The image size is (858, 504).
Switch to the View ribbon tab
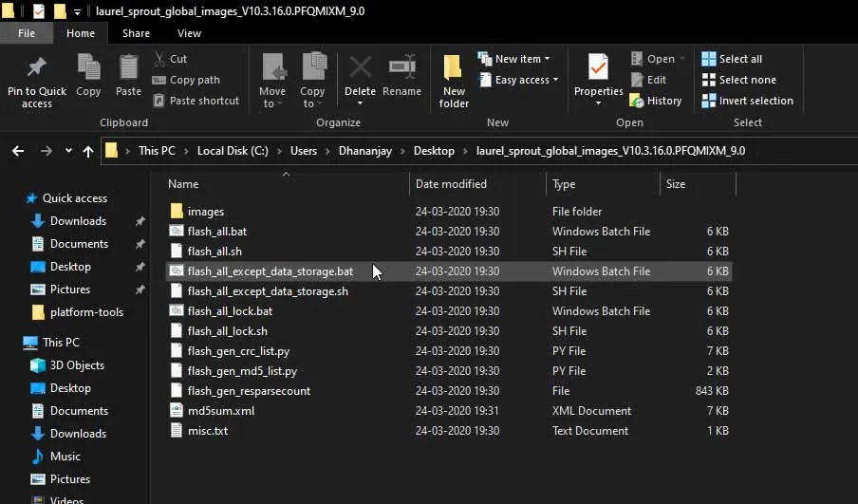(x=189, y=33)
